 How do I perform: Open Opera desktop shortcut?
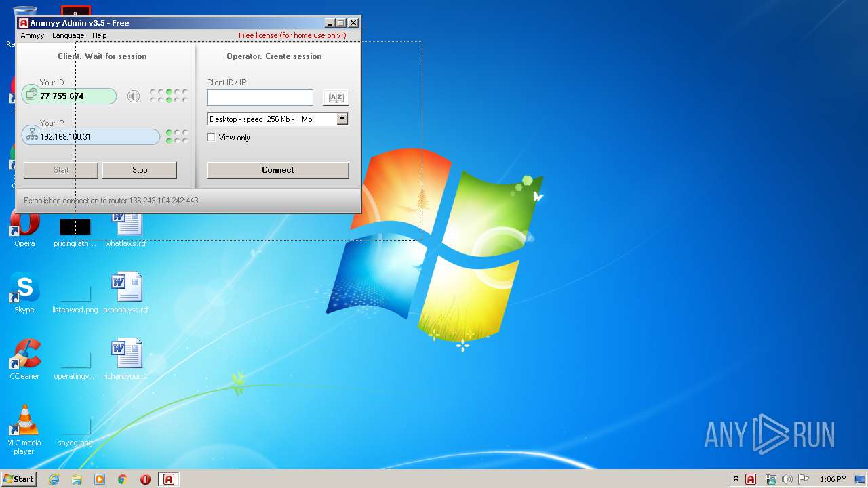point(24,228)
